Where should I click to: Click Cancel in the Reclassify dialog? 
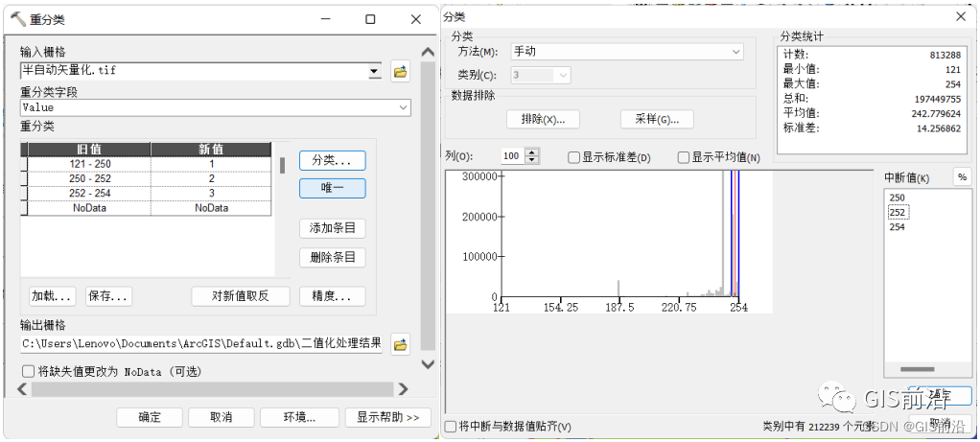point(222,417)
